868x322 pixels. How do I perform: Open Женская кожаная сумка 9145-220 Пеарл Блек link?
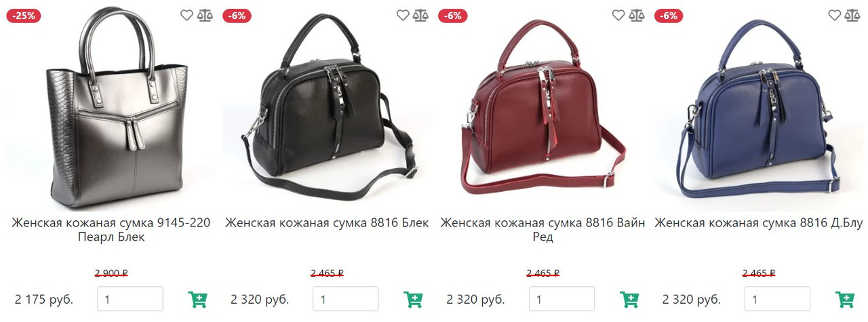click(111, 230)
